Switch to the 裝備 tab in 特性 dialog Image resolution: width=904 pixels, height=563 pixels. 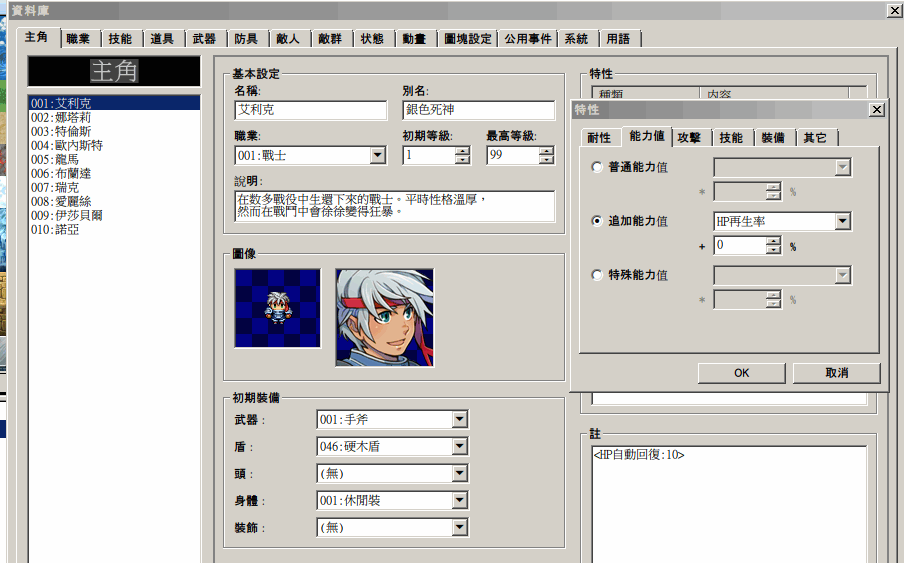(773, 138)
